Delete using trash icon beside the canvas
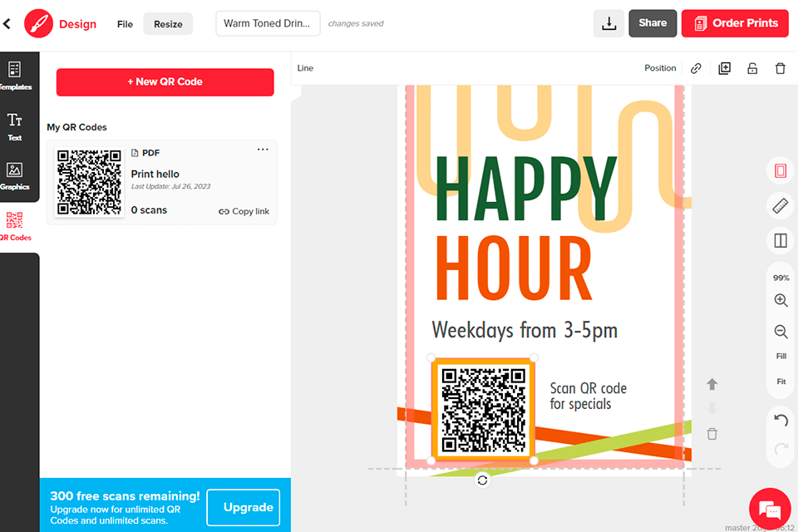 [x=712, y=434]
